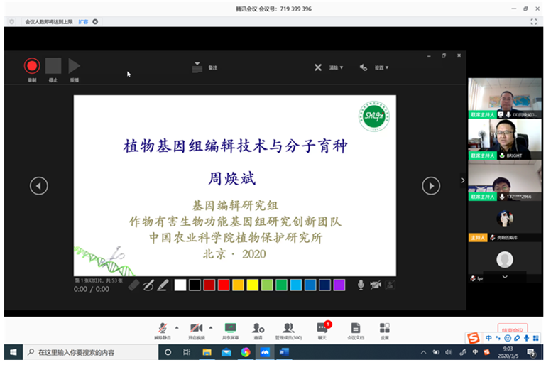The image size is (550, 367).
Task: Open the Clear dropdown next to the X icon
Action: 336,68
